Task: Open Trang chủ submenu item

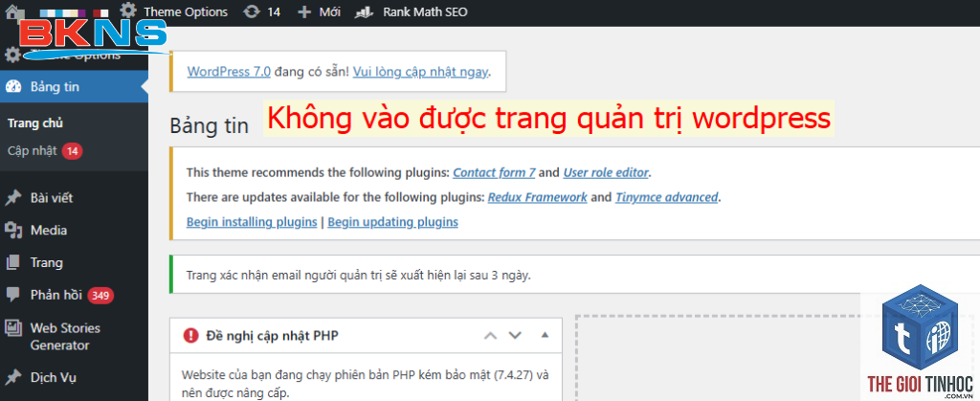Action: tap(35, 123)
